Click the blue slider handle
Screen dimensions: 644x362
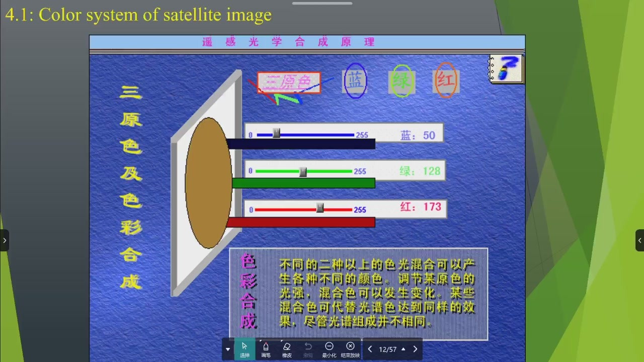pos(276,133)
